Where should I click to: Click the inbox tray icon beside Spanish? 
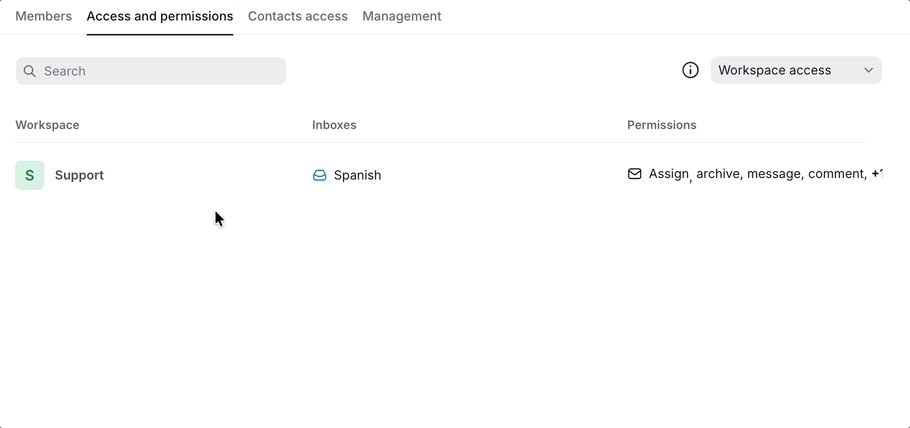coord(320,175)
